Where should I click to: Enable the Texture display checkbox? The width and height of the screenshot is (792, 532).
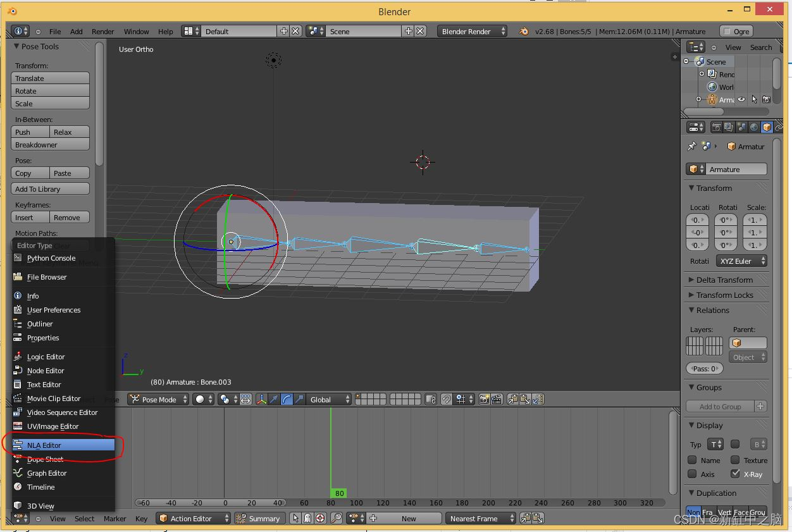tap(735, 460)
